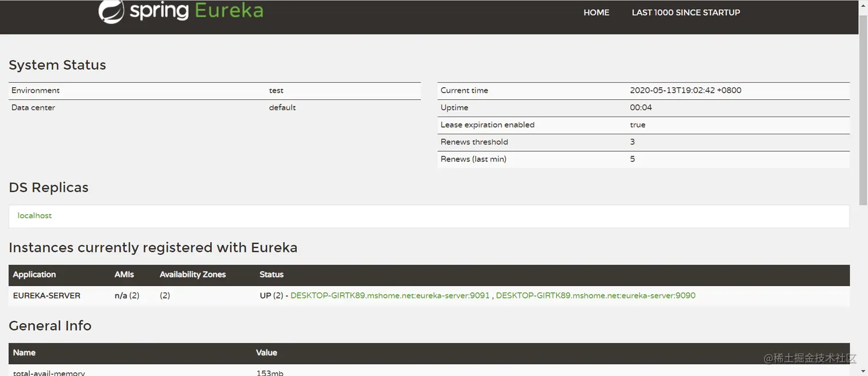Click the Current time label
The height and width of the screenshot is (376, 868).
point(464,91)
